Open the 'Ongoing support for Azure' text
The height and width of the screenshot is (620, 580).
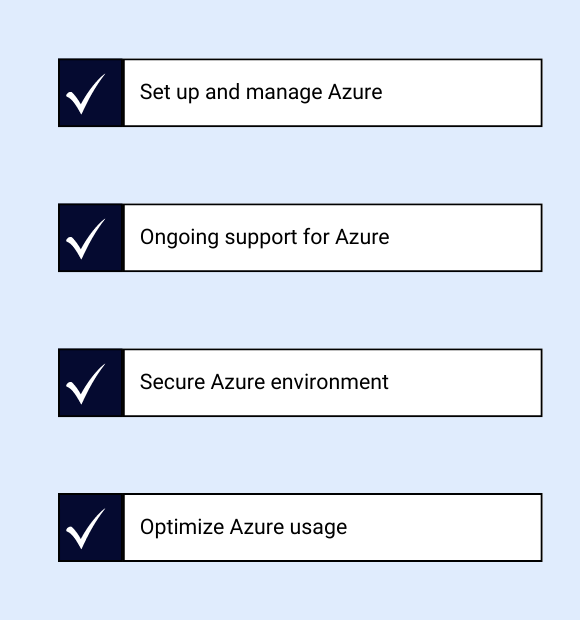(x=264, y=238)
